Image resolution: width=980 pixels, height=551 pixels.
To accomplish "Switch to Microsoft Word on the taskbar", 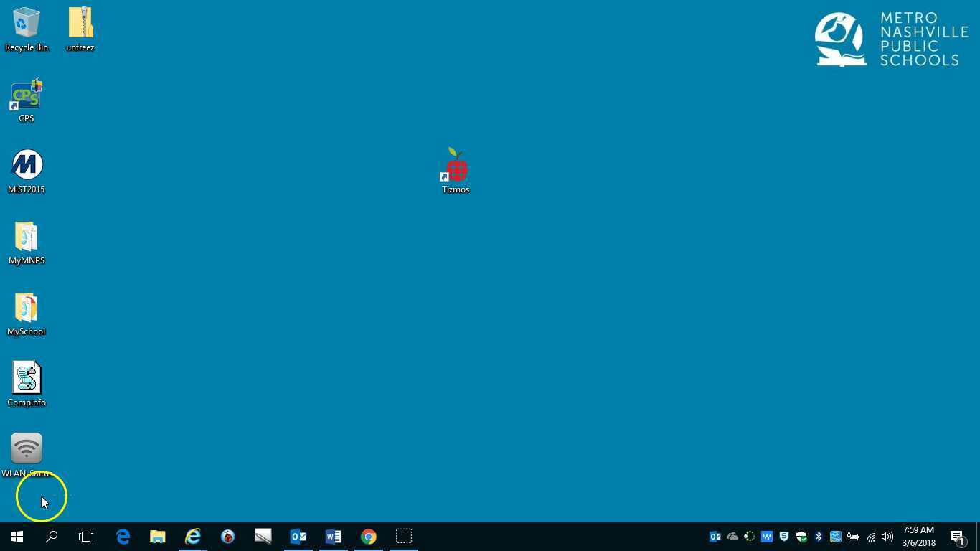I will pyautogui.click(x=334, y=537).
